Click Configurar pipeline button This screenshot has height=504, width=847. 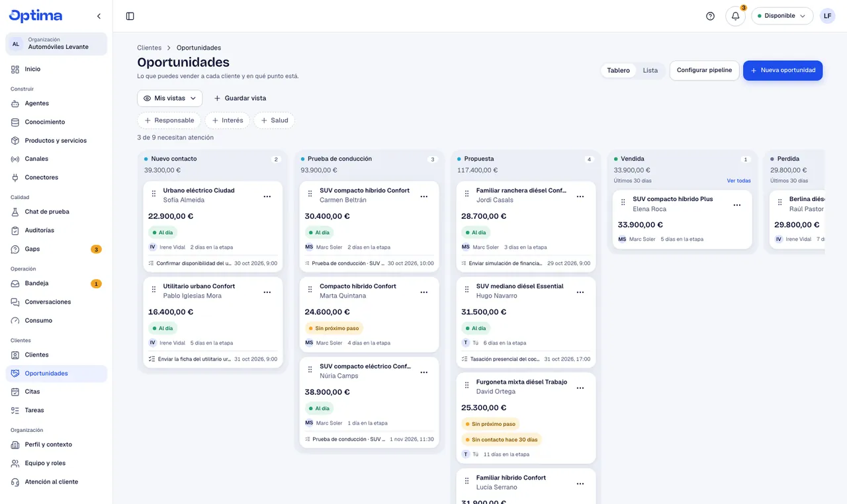click(704, 70)
